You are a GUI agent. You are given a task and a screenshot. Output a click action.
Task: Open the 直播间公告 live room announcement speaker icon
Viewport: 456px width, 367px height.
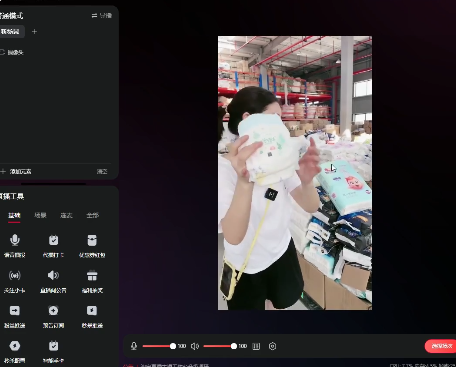(x=53, y=275)
